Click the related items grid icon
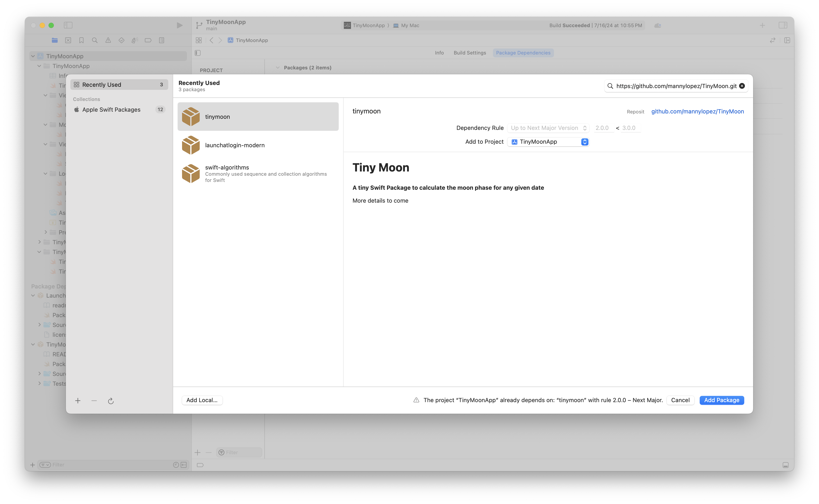The image size is (819, 504). [199, 40]
